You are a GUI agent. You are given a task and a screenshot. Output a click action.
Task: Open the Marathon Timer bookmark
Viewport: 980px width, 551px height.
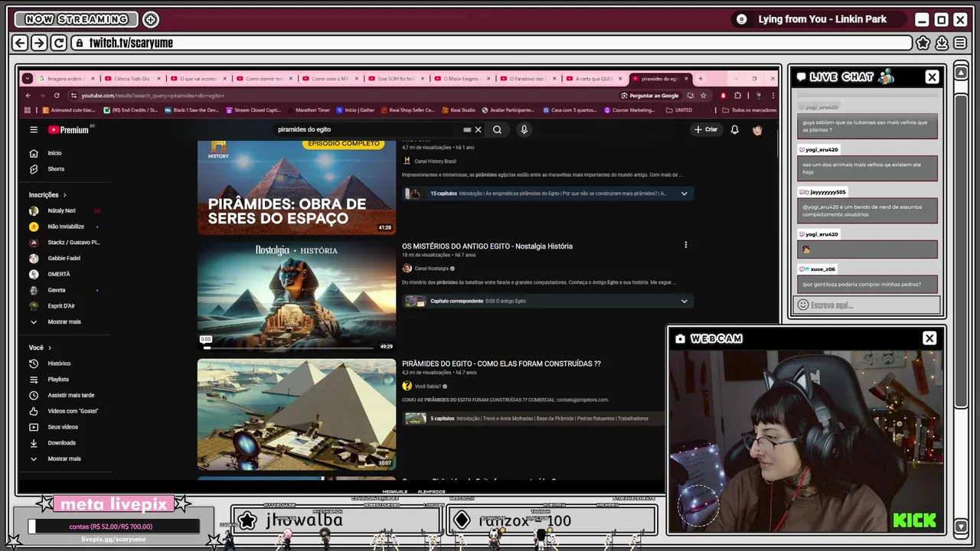pos(309,110)
